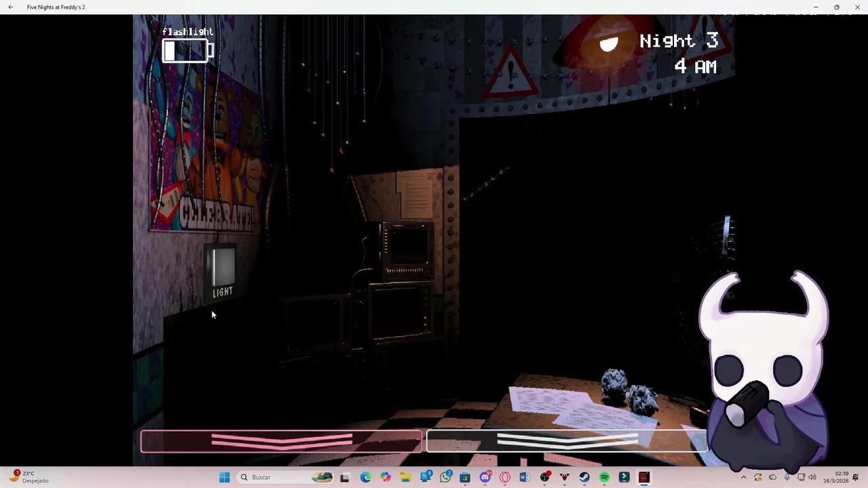Image resolution: width=868 pixels, height=488 pixels.
Task: Open Microsoft Word from the taskbar
Action: click(x=524, y=477)
